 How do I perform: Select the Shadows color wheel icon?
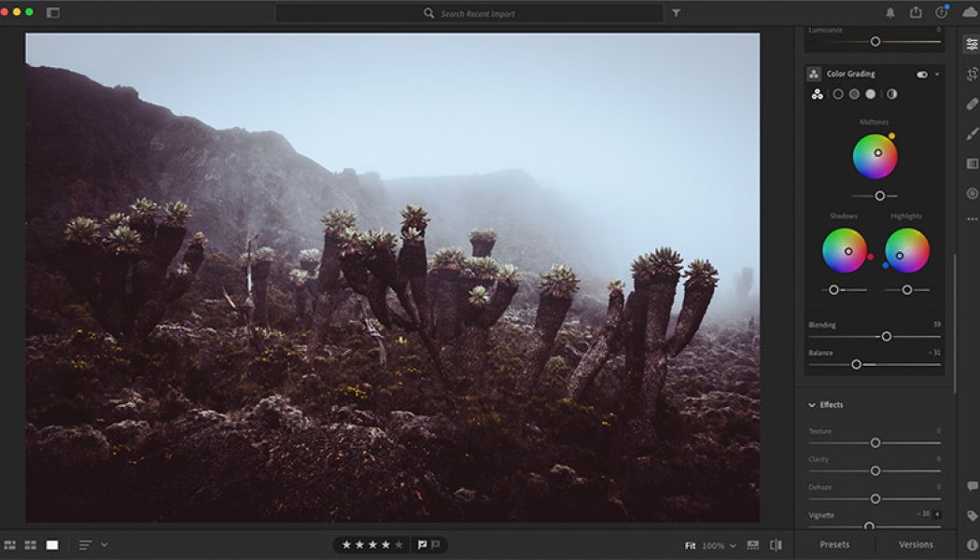(838, 93)
